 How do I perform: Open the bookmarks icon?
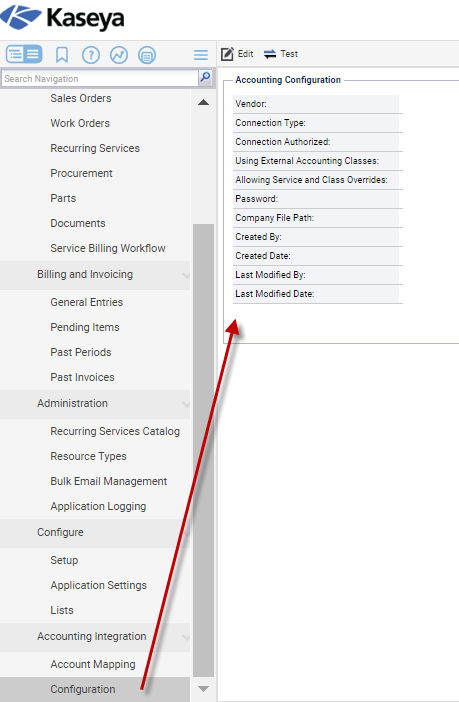pyautogui.click(x=62, y=55)
